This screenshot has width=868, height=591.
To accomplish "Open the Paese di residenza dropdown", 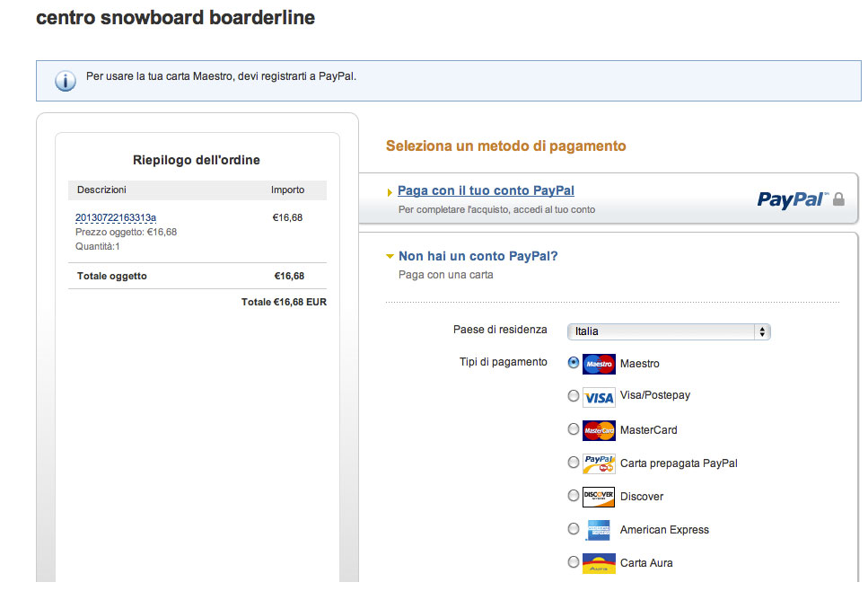I will (669, 331).
